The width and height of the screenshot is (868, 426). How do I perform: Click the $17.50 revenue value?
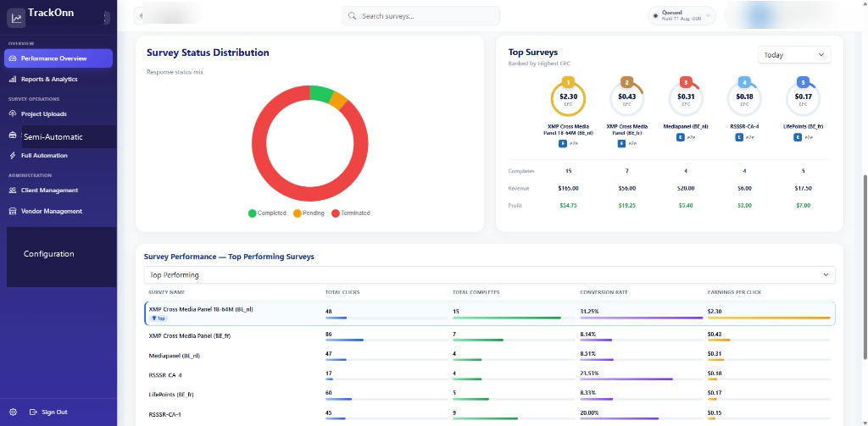pyautogui.click(x=804, y=189)
